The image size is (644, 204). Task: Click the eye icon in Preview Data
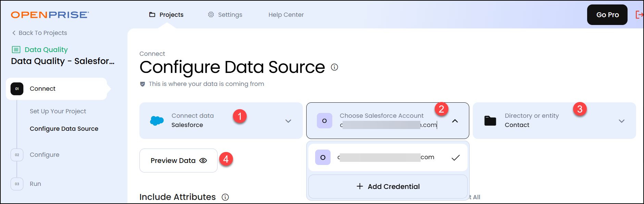pos(203,161)
